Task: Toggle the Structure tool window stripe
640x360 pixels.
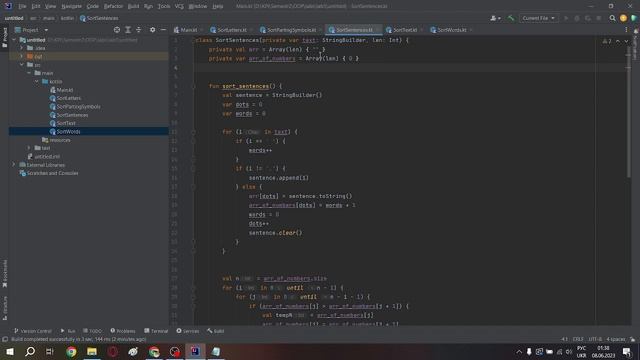Action: (x=5, y=308)
